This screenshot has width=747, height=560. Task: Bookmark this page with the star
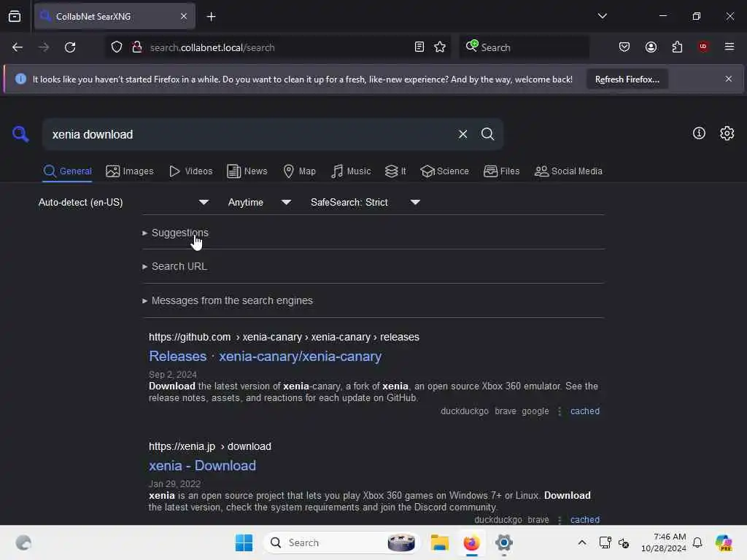(440, 47)
